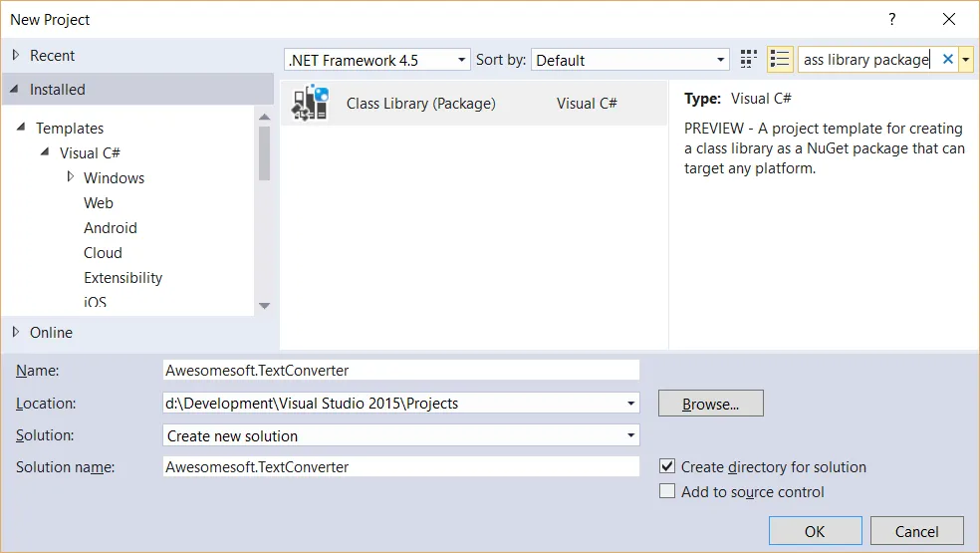Click the template tree scrollbar down arrow
The width and height of the screenshot is (980, 553).
(264, 306)
